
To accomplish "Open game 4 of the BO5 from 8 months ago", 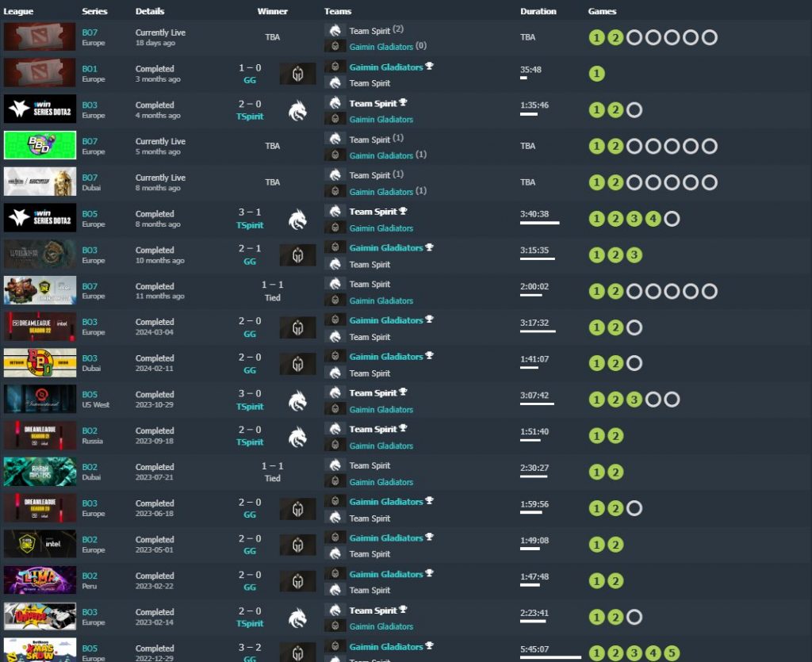I will (653, 219).
